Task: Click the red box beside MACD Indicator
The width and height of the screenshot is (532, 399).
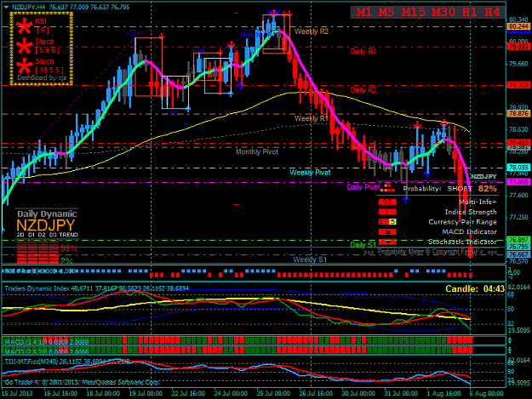Action: click(x=387, y=232)
